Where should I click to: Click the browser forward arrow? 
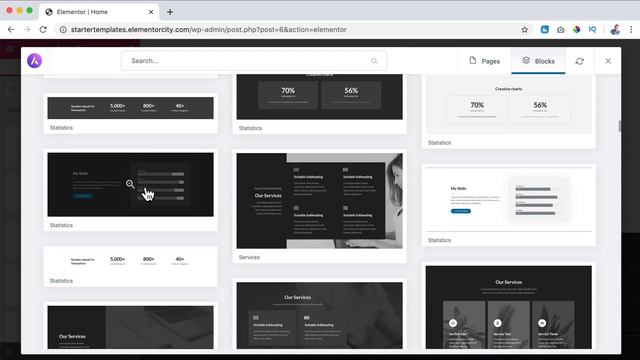pos(27,29)
